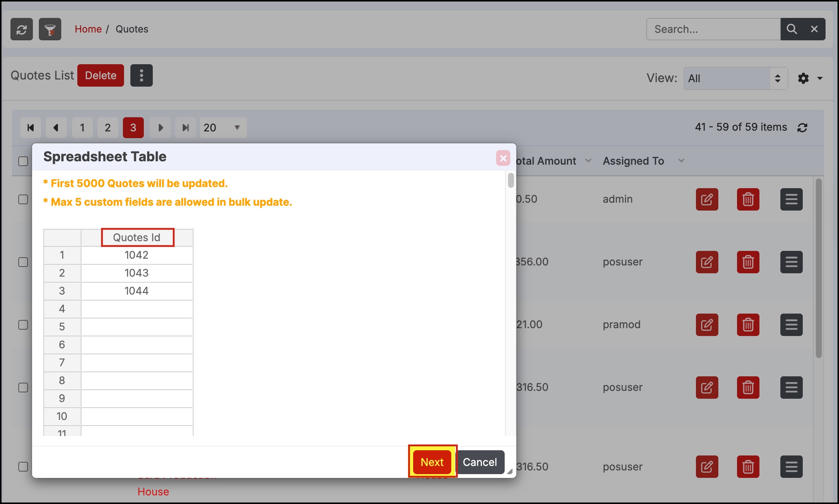Click the trash icon in the pramod row

[748, 325]
